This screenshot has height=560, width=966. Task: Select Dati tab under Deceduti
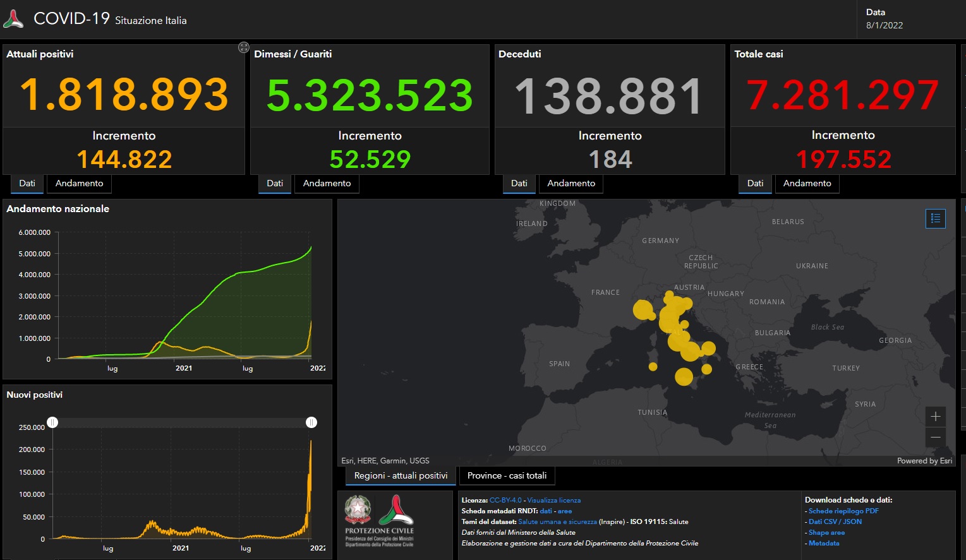coord(519,183)
